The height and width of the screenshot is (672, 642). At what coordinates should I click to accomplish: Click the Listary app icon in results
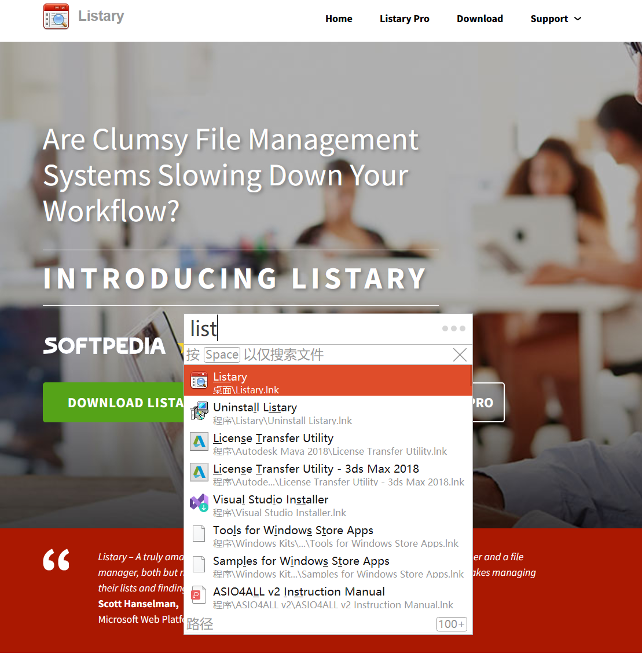(x=199, y=381)
